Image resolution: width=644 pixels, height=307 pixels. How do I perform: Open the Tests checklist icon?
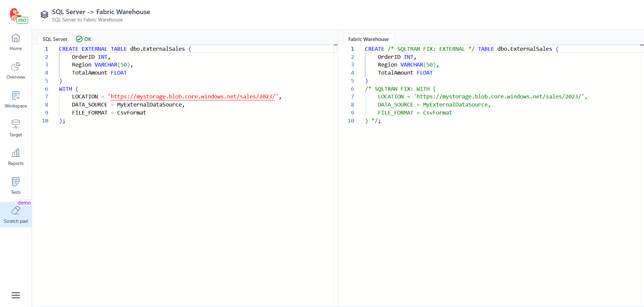click(16, 182)
